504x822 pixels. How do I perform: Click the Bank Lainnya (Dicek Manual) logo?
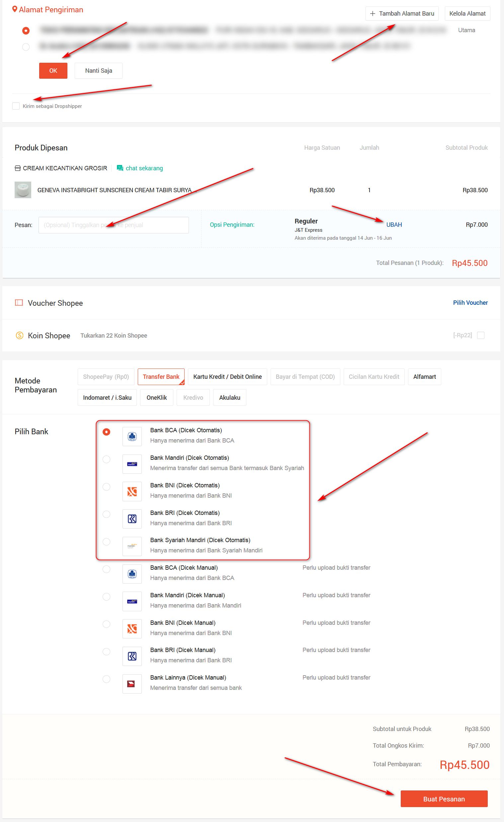tap(132, 684)
